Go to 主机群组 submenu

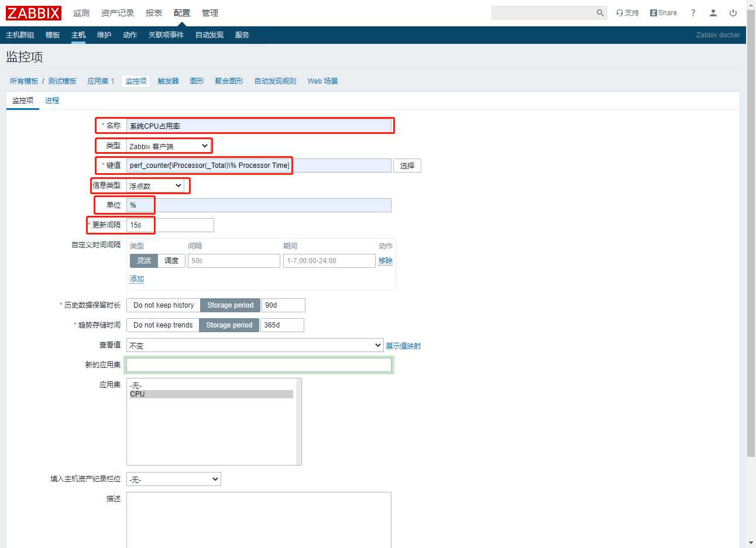[20, 35]
